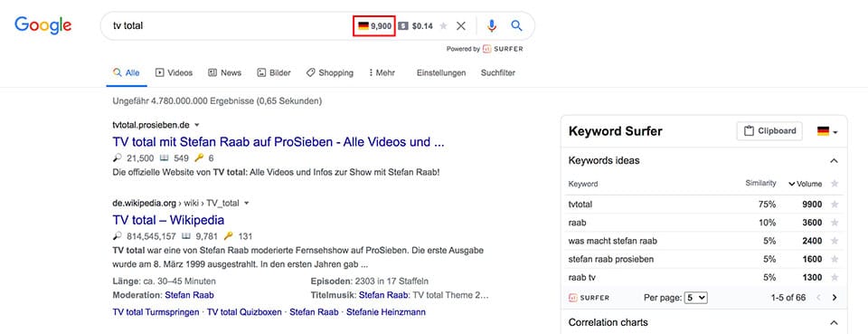Screen dimensions: 868x334
Task: Switch to the Videos tab
Action: 174,72
